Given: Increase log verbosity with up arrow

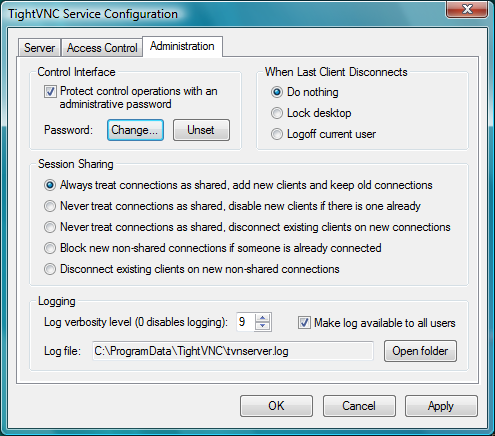Looking at the screenshot, I should [x=263, y=317].
